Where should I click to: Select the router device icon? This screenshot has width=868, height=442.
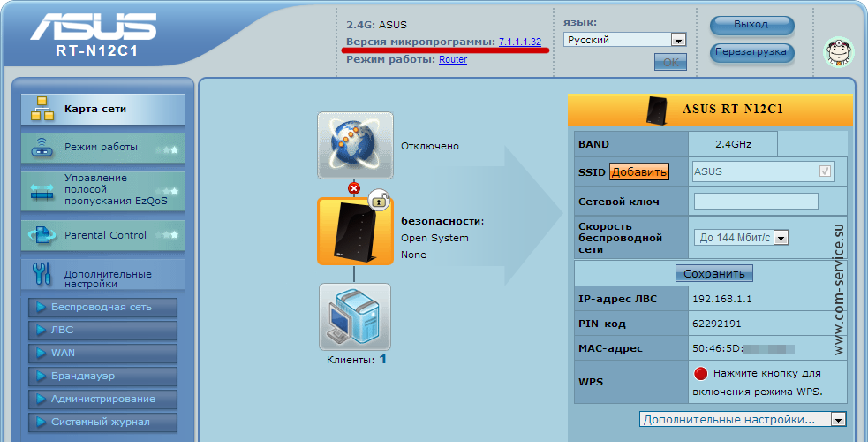pyautogui.click(x=355, y=232)
